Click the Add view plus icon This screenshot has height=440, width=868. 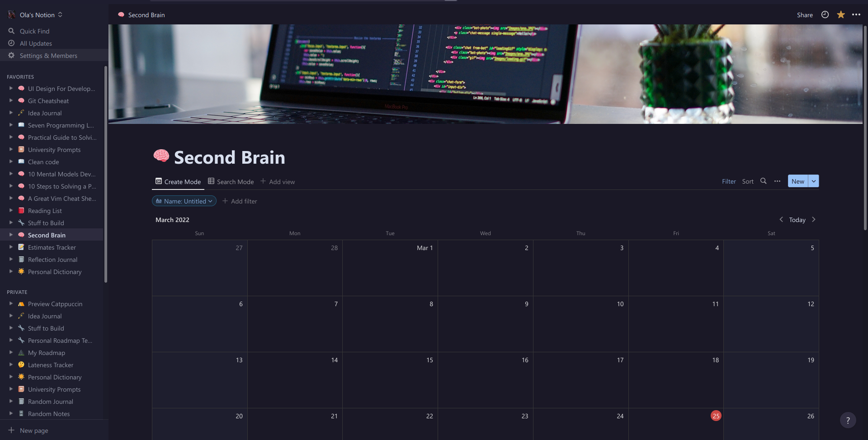(x=263, y=181)
